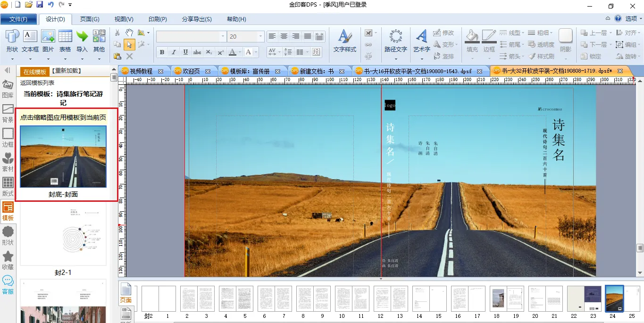Expand the font name combo box
The width and height of the screenshot is (644, 323).
[223, 36]
